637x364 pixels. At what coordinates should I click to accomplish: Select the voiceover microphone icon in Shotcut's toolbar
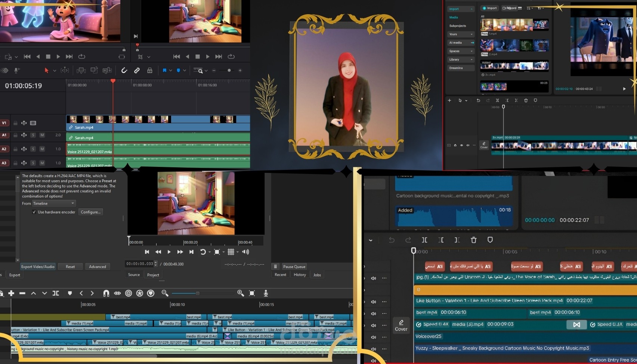266,293
